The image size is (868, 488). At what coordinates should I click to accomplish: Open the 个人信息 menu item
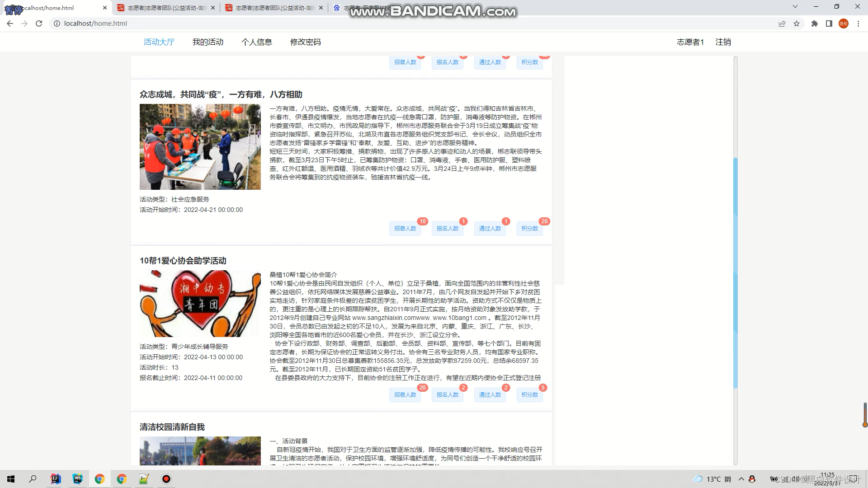(256, 42)
